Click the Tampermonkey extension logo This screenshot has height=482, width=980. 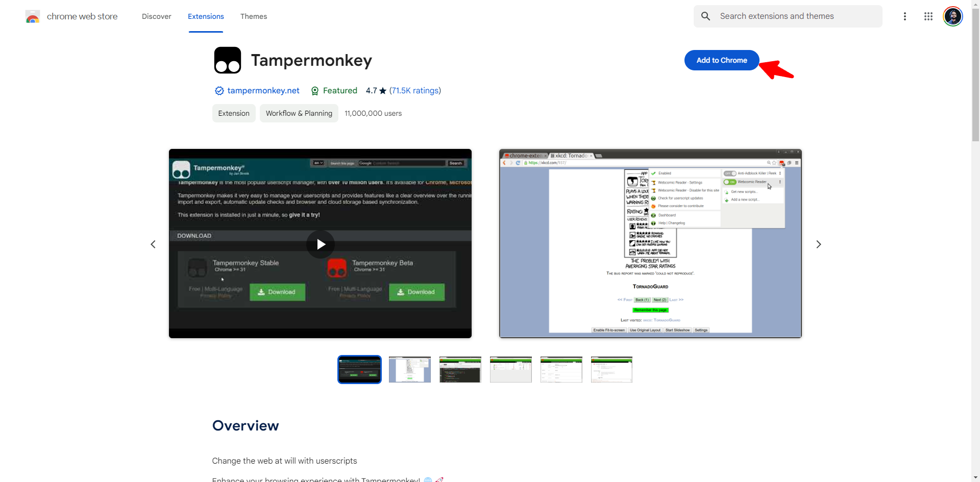point(227,60)
